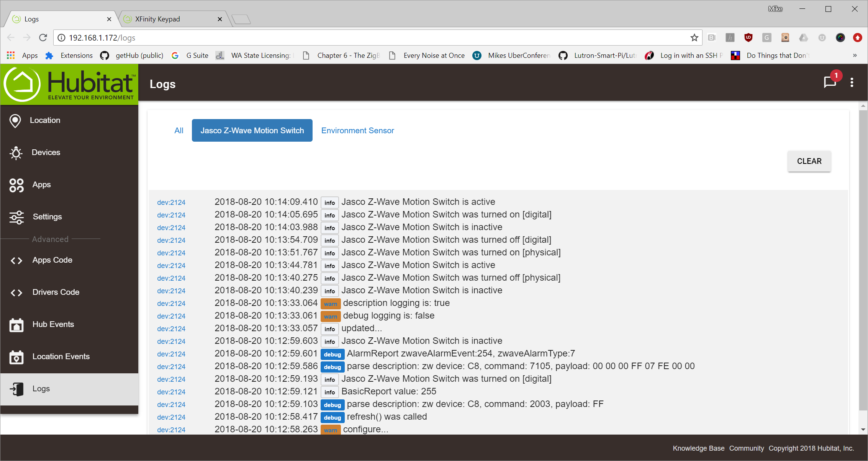The image size is (868, 461).
Task: Open the Extensions bookmark
Action: [x=69, y=56]
